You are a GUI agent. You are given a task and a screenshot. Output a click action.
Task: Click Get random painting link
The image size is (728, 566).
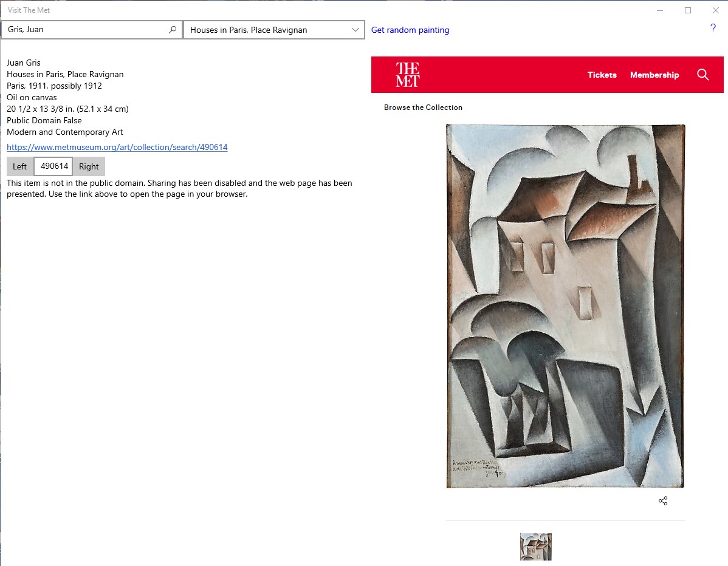(410, 30)
